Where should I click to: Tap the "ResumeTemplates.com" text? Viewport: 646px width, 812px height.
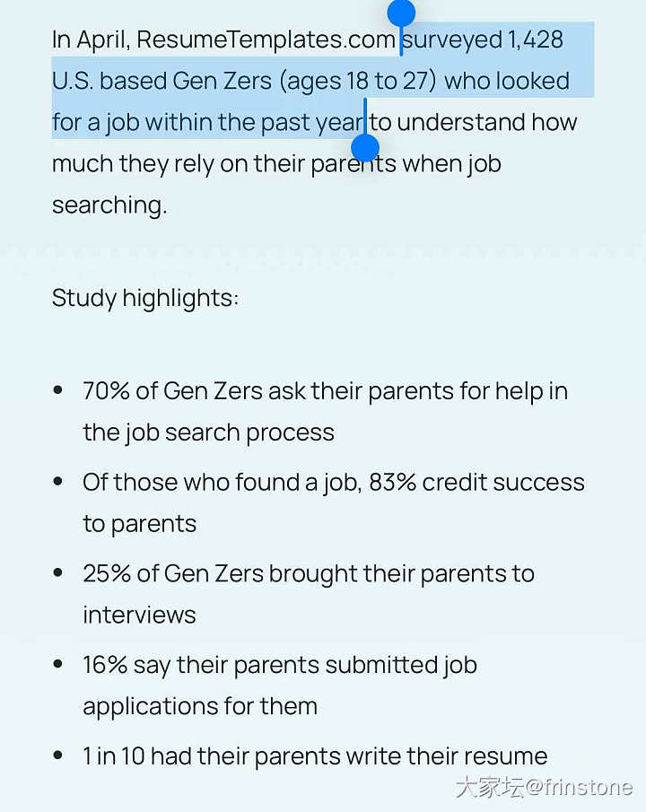click(266, 39)
